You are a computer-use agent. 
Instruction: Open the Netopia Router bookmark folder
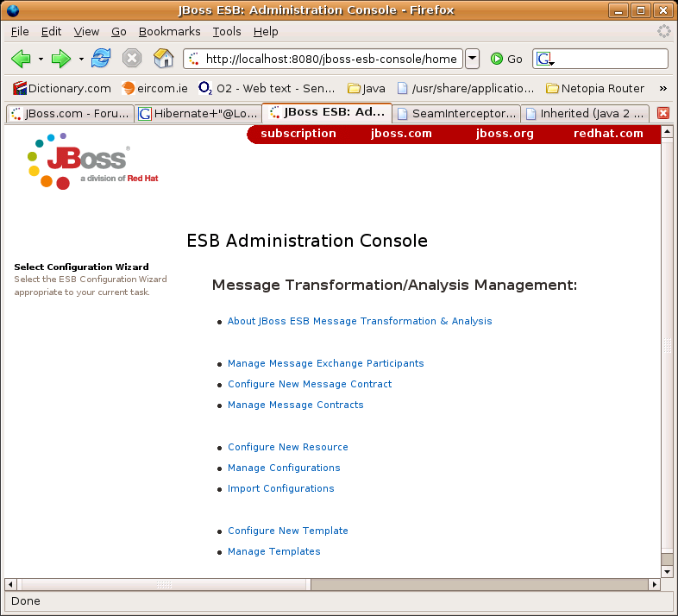(x=595, y=88)
